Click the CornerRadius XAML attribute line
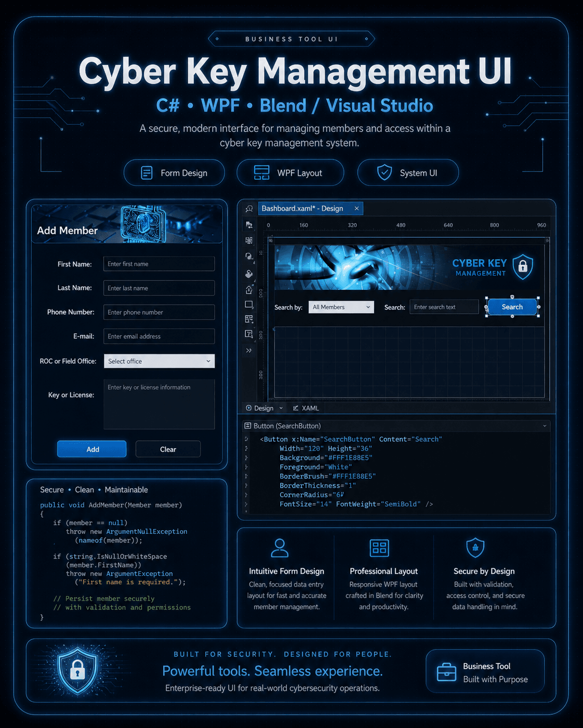The image size is (583, 728). [312, 495]
